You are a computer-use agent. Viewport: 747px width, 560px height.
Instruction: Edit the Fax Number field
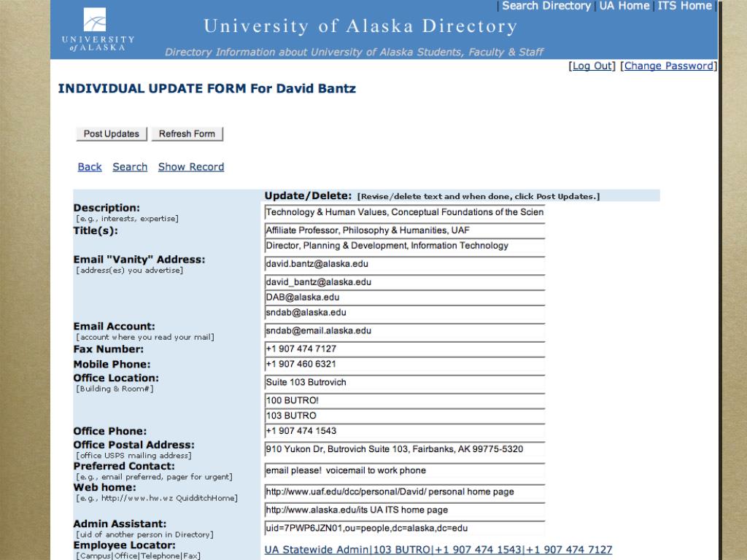(404, 349)
